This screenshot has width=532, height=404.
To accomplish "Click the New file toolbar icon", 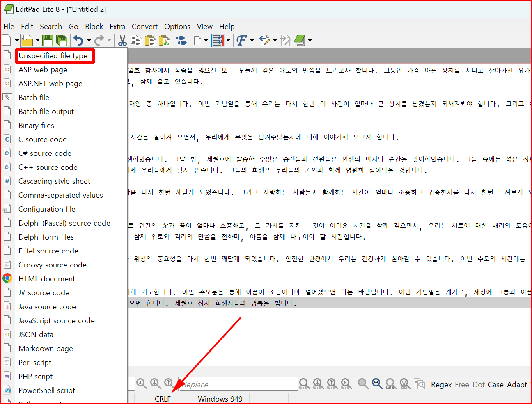I will pyautogui.click(x=7, y=40).
